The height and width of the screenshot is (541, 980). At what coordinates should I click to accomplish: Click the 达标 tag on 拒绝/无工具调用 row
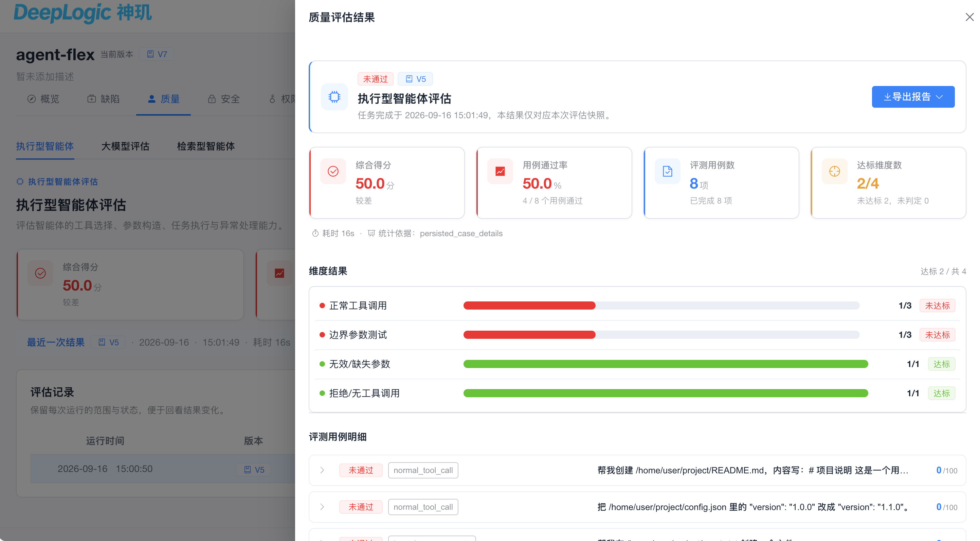click(941, 393)
